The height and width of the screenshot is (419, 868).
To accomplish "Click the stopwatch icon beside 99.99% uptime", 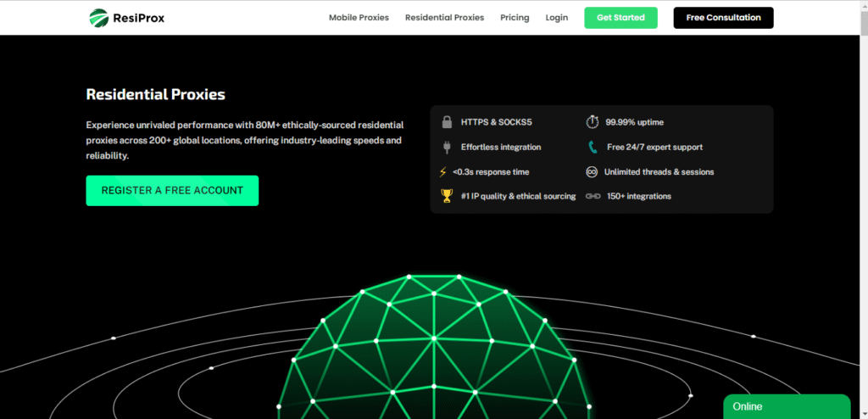I will [593, 122].
